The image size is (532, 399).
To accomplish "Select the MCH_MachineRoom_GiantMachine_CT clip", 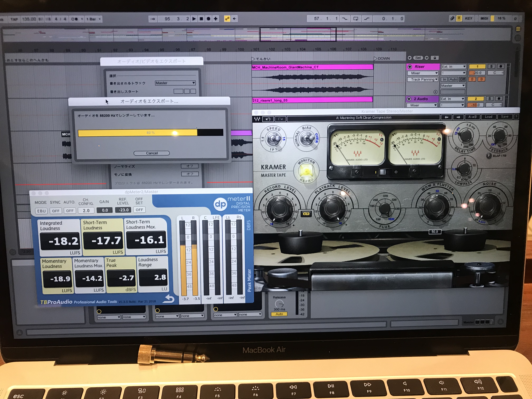I will (x=312, y=67).
